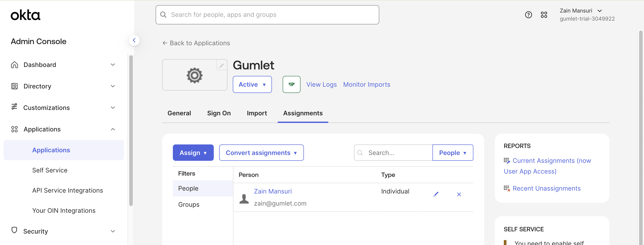Open Recent Unassignments report link
Image resolution: width=644 pixels, height=245 pixels.
pyautogui.click(x=547, y=188)
